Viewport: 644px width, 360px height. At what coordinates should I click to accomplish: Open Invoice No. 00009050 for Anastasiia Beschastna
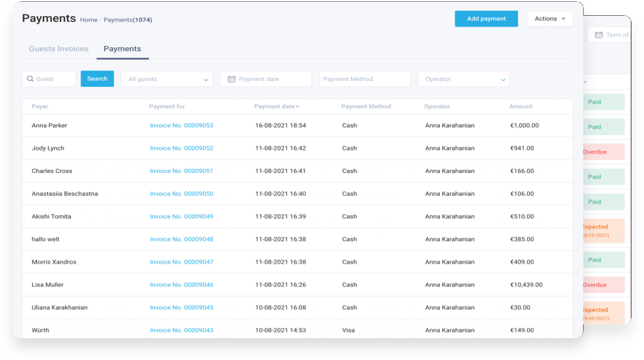pyautogui.click(x=181, y=194)
